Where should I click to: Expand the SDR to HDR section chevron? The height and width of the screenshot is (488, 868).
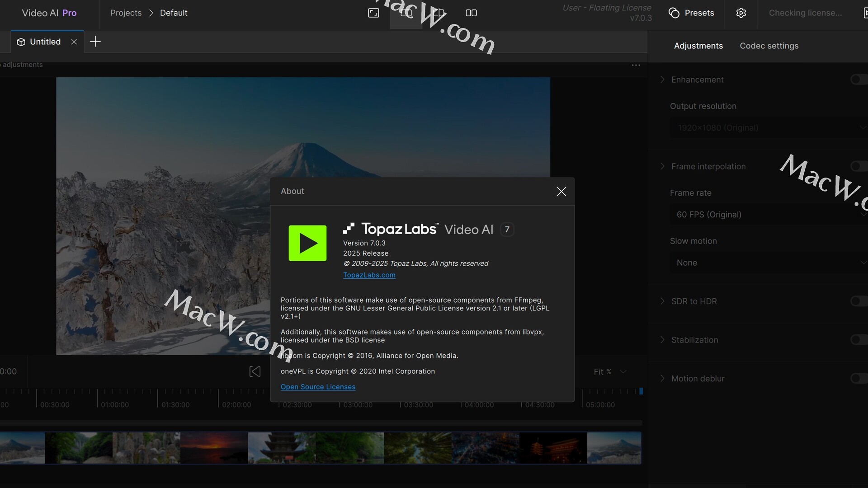tap(662, 301)
